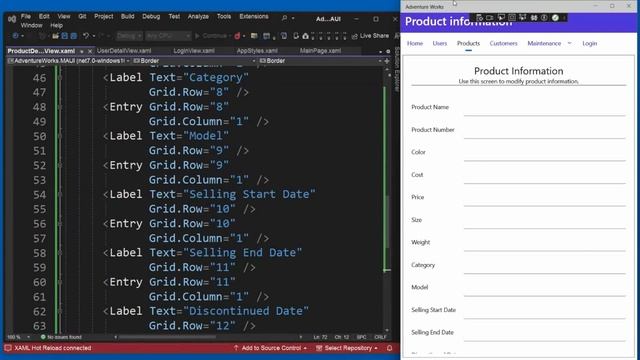The height and width of the screenshot is (360, 640).
Task: Switch to MainPage.xaml tab
Action: click(320, 51)
